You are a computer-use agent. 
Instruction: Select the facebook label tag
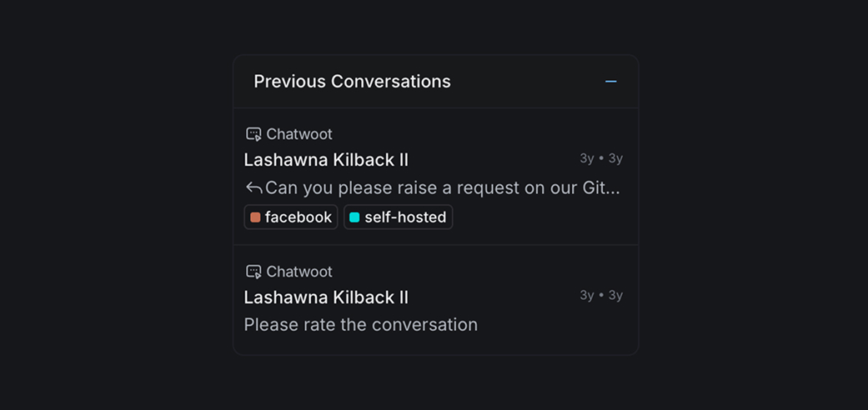[291, 217]
